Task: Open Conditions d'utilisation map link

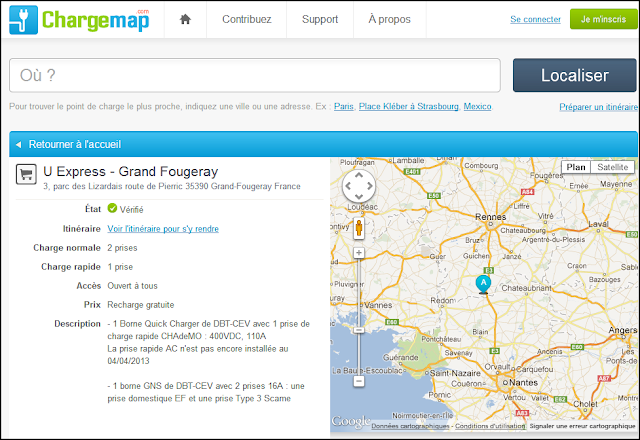Action: [490, 426]
